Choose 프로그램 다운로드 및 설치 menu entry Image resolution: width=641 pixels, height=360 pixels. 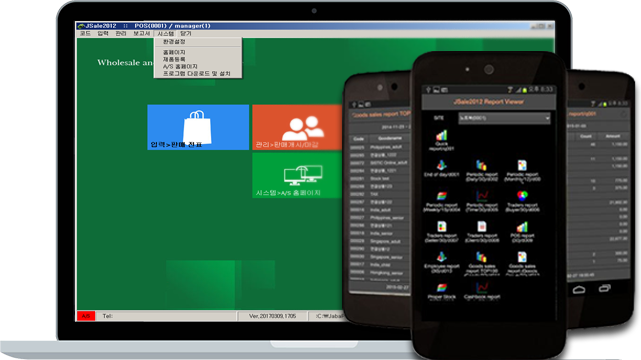pos(197,74)
